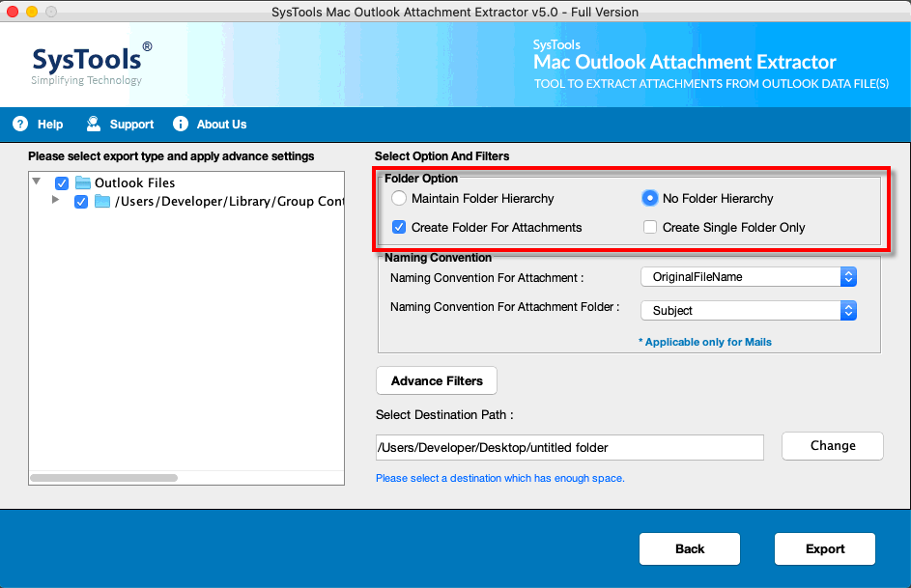911x588 pixels.
Task: Click the destination path input field
Action: click(569, 448)
